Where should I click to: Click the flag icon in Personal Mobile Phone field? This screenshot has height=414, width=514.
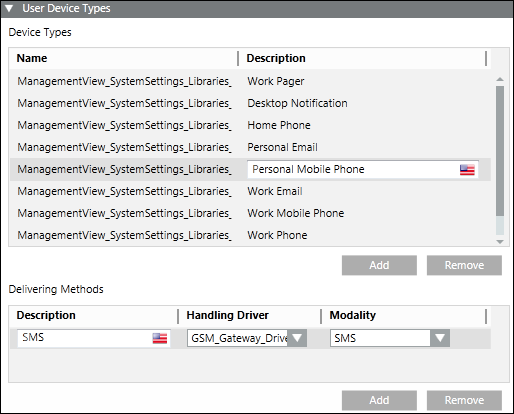click(x=467, y=170)
